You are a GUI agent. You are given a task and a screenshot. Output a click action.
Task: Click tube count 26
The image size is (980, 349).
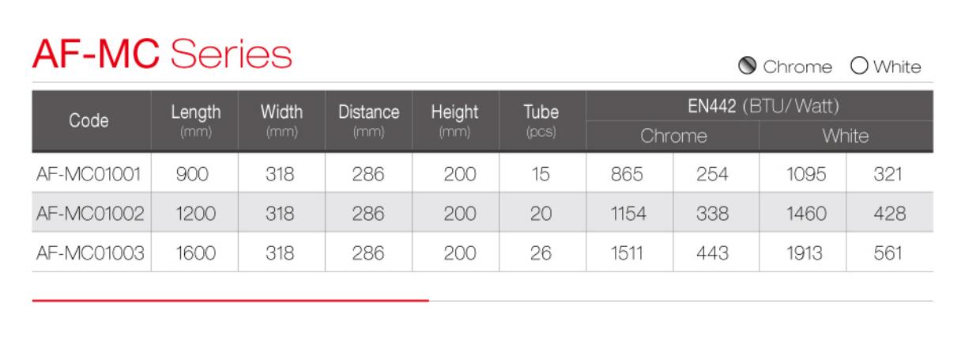coord(541,252)
